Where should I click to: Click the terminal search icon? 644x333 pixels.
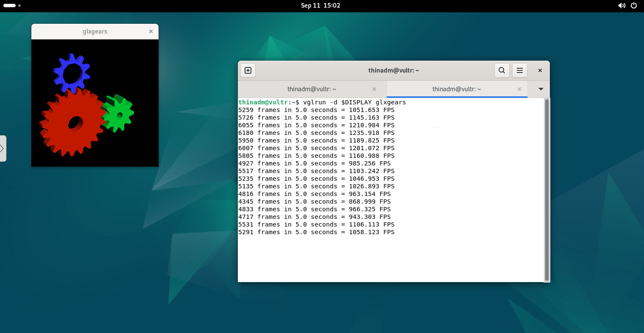(x=502, y=70)
